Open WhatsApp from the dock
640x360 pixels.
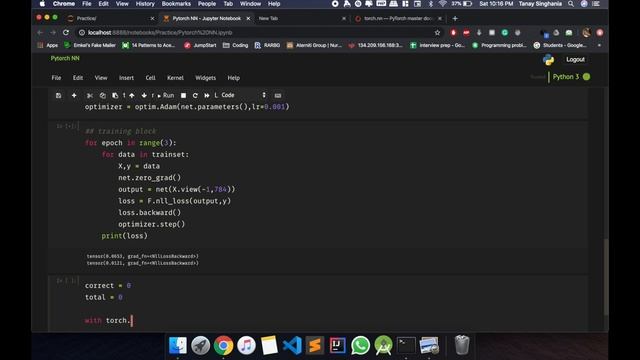(360, 345)
